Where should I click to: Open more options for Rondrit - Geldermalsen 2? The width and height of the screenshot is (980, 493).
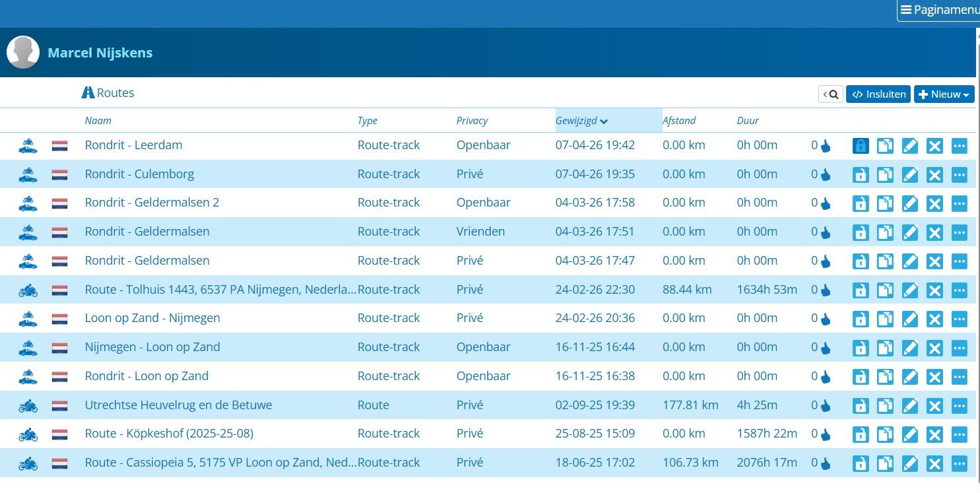(959, 203)
